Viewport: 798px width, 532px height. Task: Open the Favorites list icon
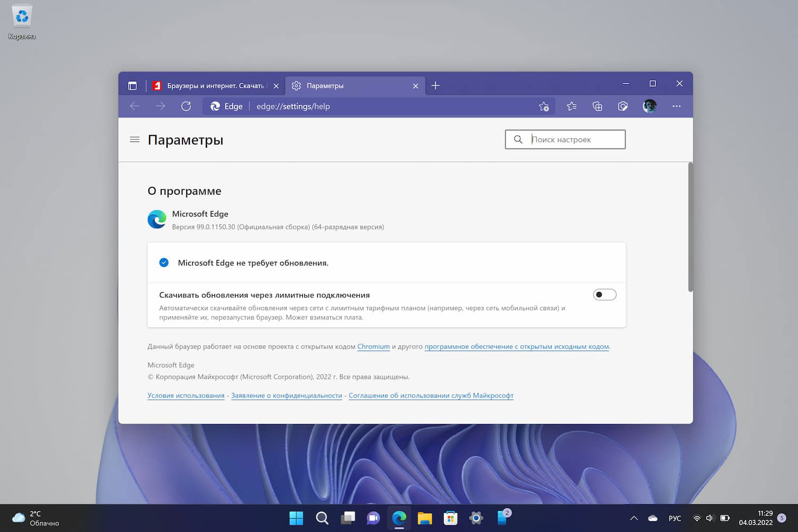(x=572, y=106)
